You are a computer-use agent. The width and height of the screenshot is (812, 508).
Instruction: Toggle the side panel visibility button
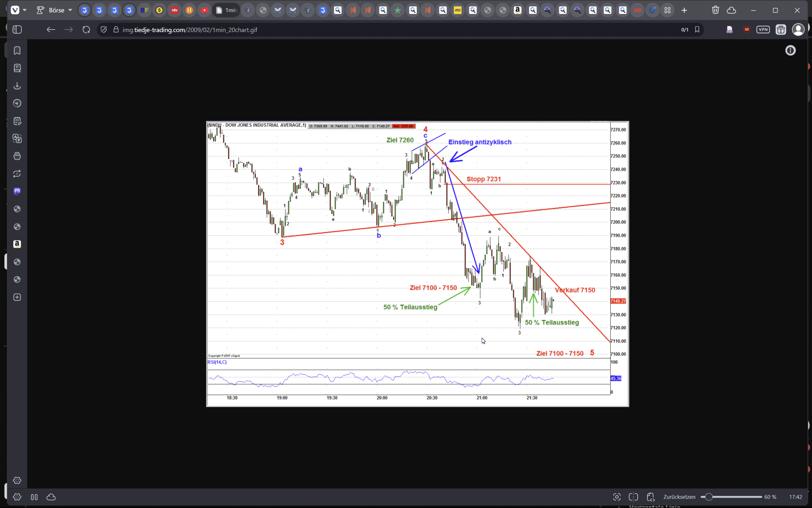click(x=17, y=30)
